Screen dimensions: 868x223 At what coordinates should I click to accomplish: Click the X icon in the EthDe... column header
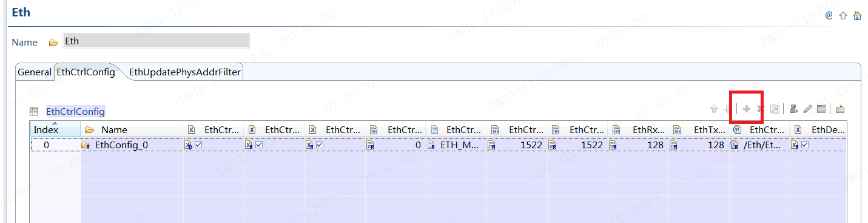point(798,129)
